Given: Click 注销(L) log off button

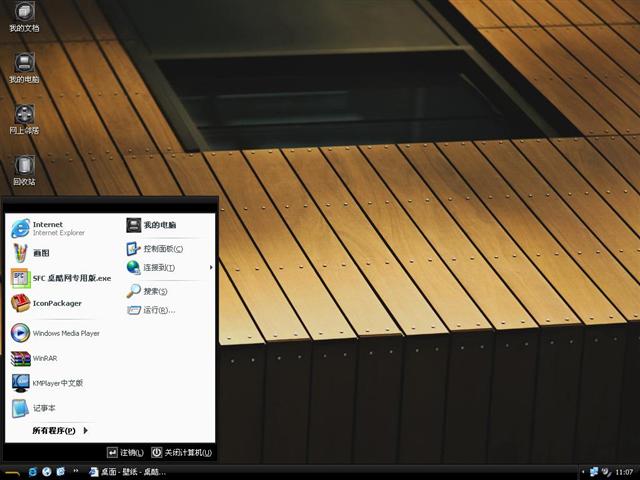Looking at the screenshot, I should (x=125, y=452).
